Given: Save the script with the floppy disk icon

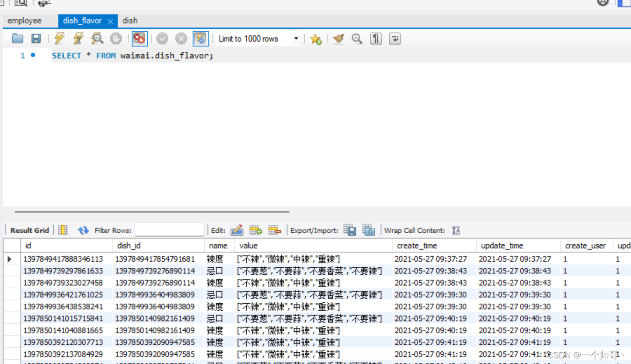Looking at the screenshot, I should pos(36,39).
